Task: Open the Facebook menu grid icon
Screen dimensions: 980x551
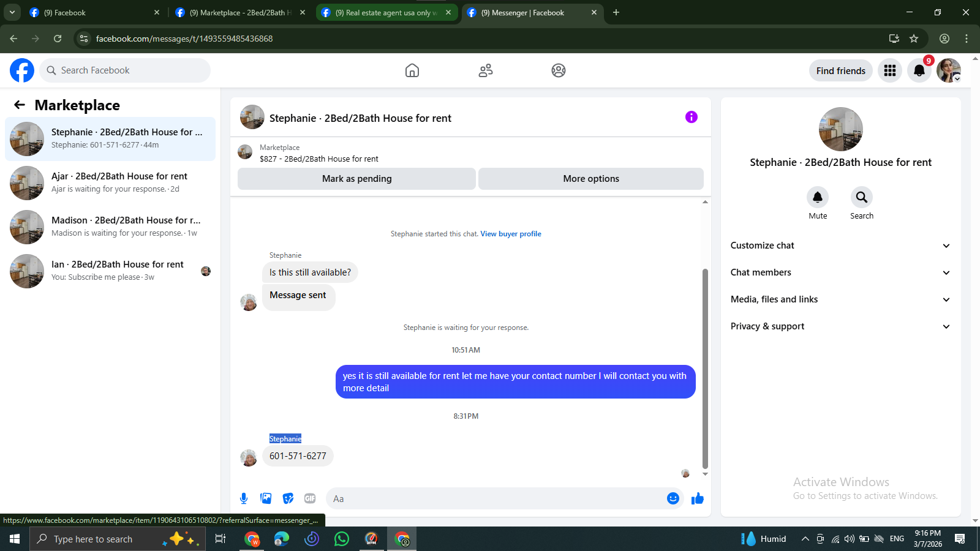Action: [x=890, y=70]
